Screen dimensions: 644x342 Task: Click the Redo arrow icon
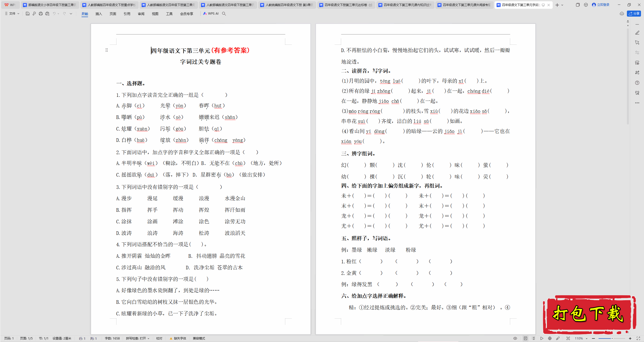tap(64, 14)
